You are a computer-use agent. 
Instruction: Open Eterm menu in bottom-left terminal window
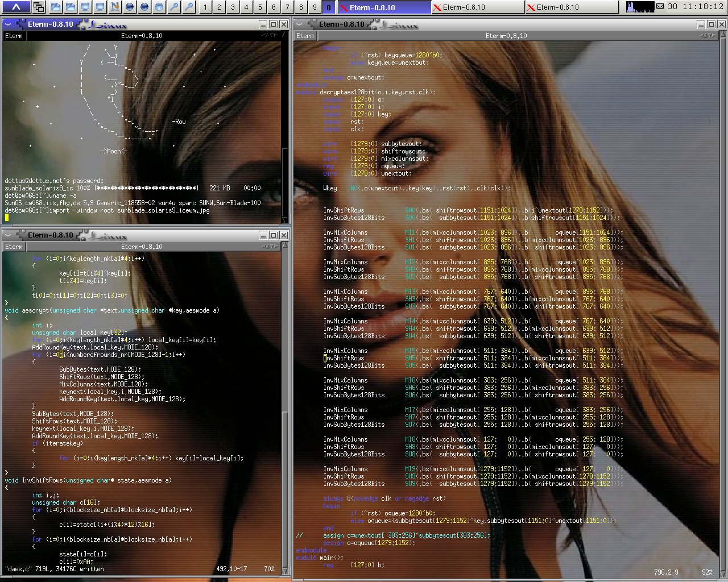(x=14, y=247)
